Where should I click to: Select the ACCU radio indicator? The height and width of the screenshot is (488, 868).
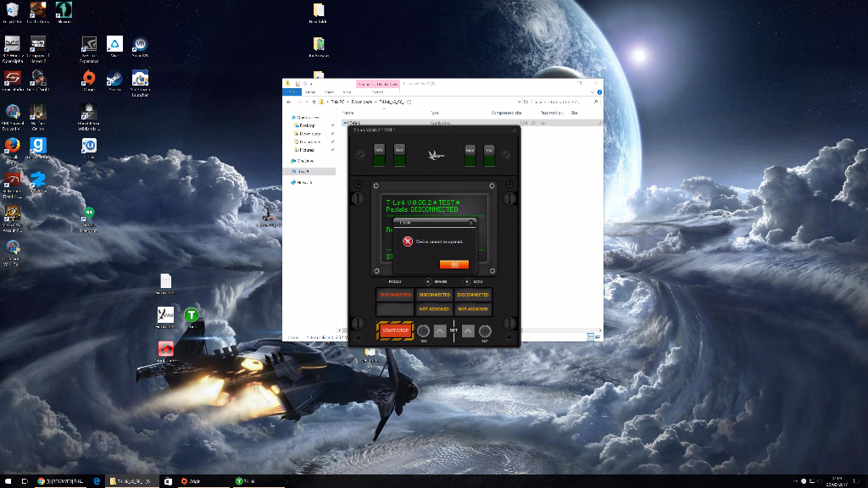coord(465,281)
